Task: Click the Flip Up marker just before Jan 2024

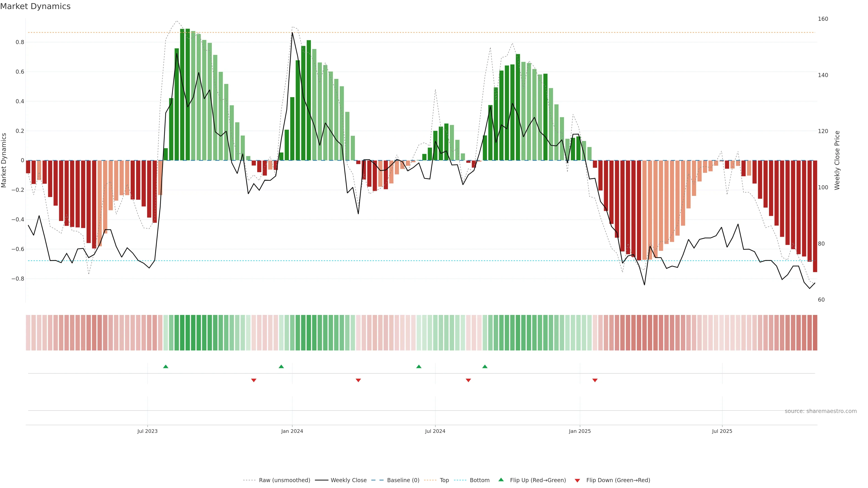Action: coord(281,366)
